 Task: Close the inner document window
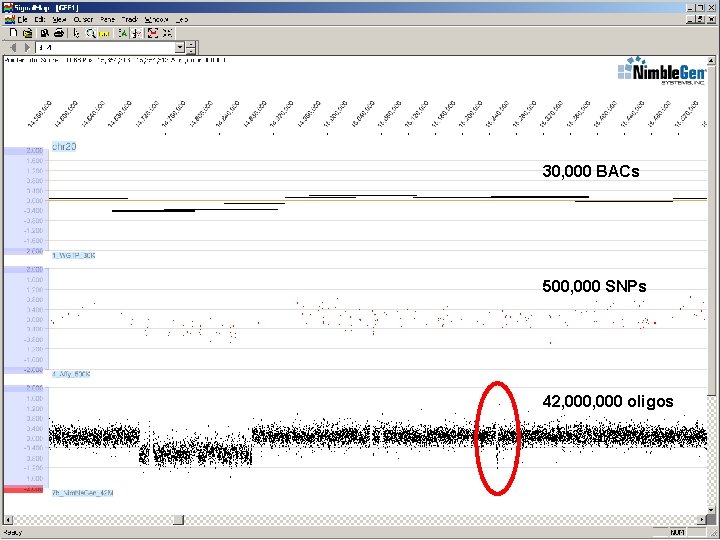(x=711, y=19)
